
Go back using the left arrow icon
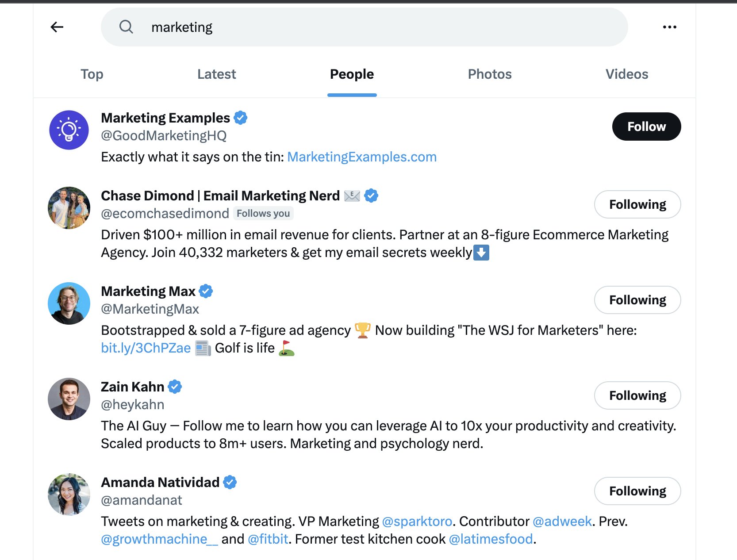(x=57, y=27)
